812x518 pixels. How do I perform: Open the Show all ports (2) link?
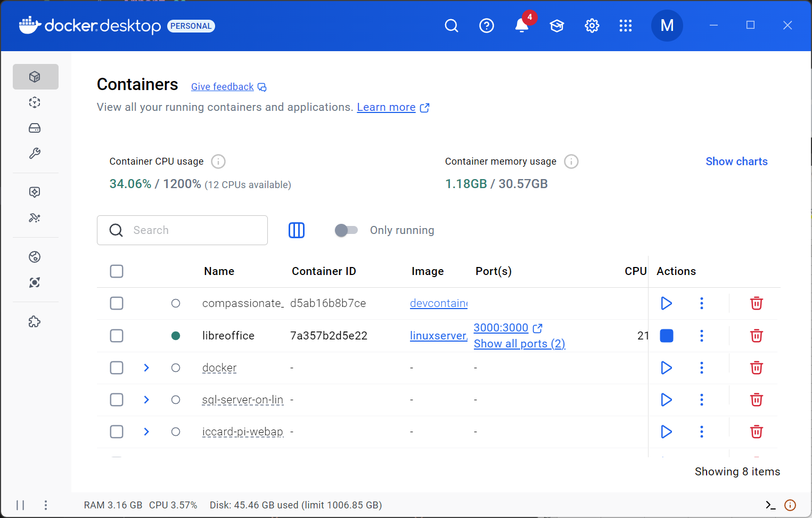pyautogui.click(x=519, y=344)
